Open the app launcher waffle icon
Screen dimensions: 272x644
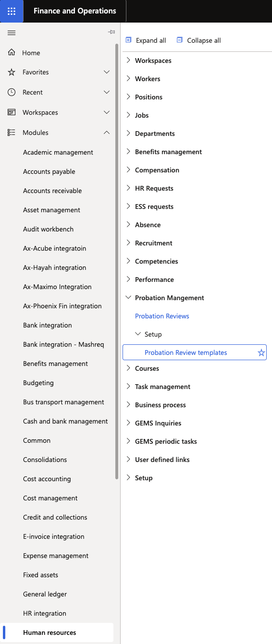[12, 11]
